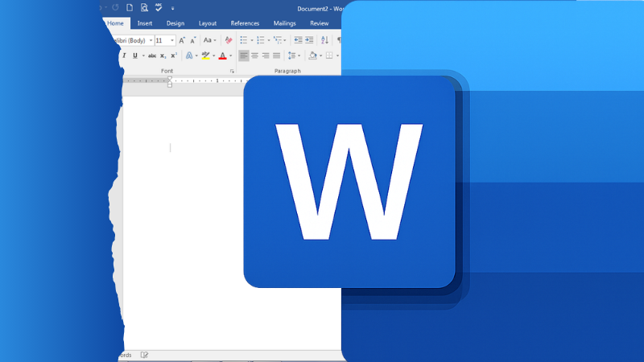The height and width of the screenshot is (362, 644).
Task: Click the proofing icon in status bar
Action: (144, 355)
